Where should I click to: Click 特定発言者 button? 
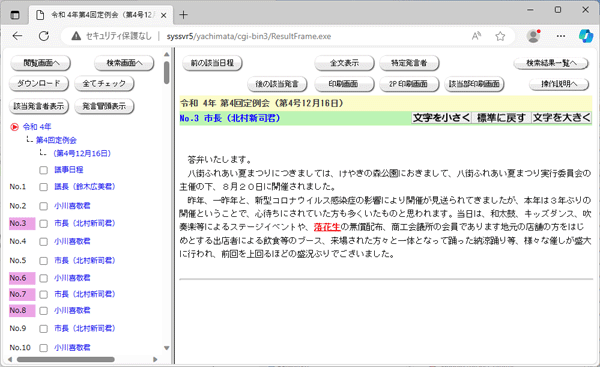409,63
